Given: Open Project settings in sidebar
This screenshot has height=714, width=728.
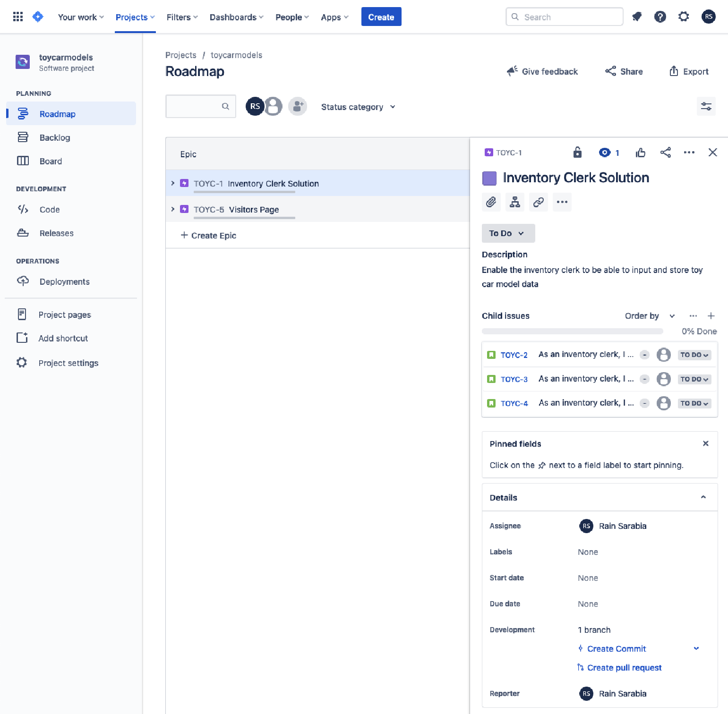Looking at the screenshot, I should click(71, 363).
